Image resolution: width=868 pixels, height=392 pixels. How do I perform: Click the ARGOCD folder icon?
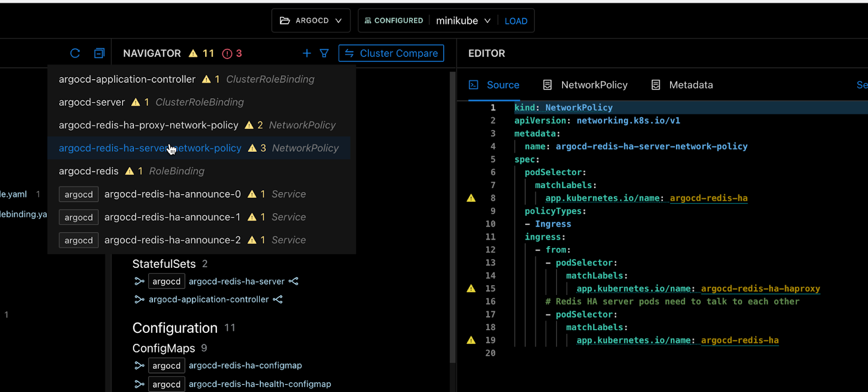tap(285, 21)
